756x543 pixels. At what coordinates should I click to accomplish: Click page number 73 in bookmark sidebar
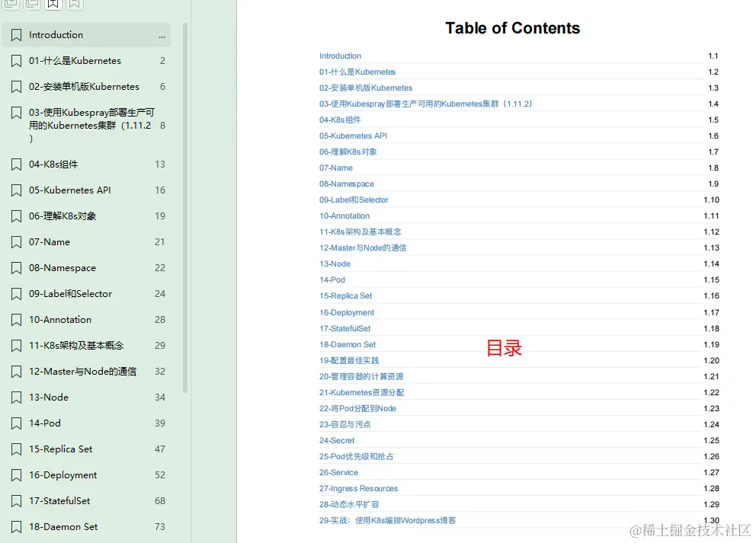[160, 527]
